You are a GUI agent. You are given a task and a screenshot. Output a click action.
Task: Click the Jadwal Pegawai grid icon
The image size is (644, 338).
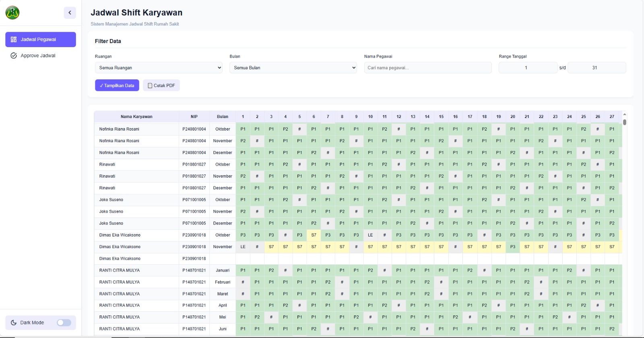14,39
